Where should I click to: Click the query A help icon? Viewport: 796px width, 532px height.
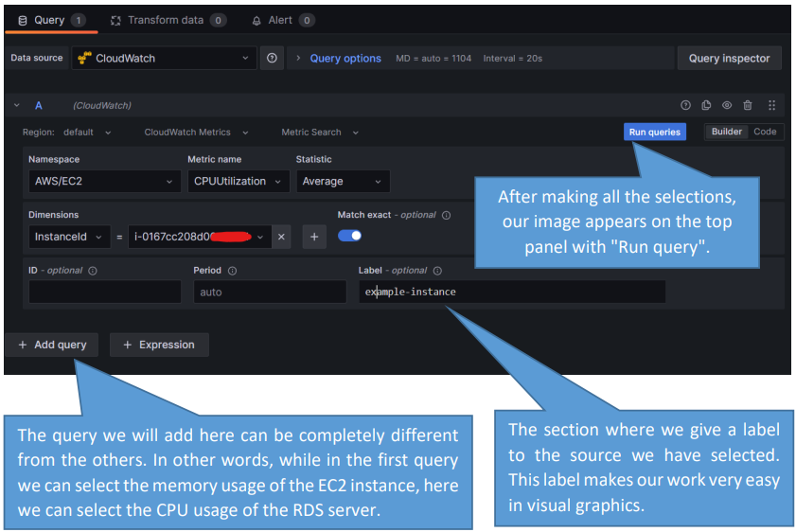pyautogui.click(x=685, y=105)
